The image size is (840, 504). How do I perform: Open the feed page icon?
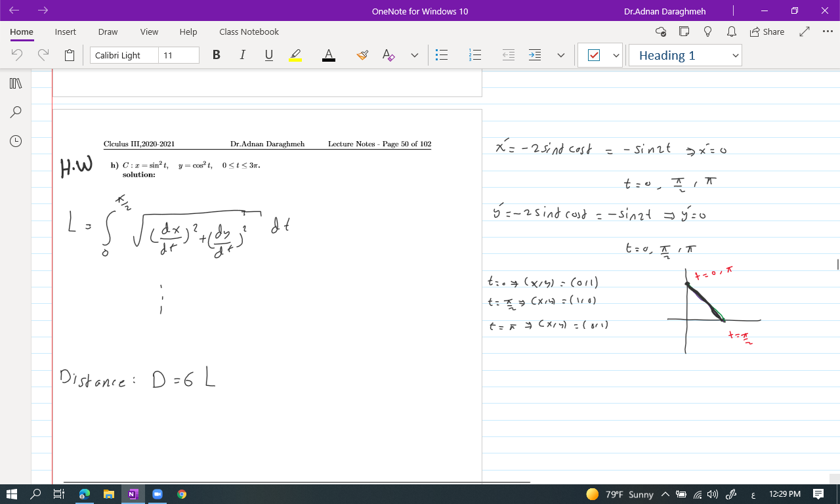pyautogui.click(x=684, y=31)
